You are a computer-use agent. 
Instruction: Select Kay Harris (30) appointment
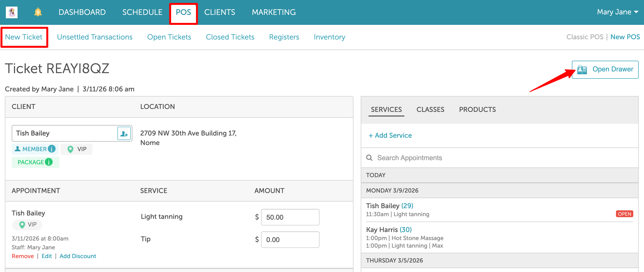389,230
